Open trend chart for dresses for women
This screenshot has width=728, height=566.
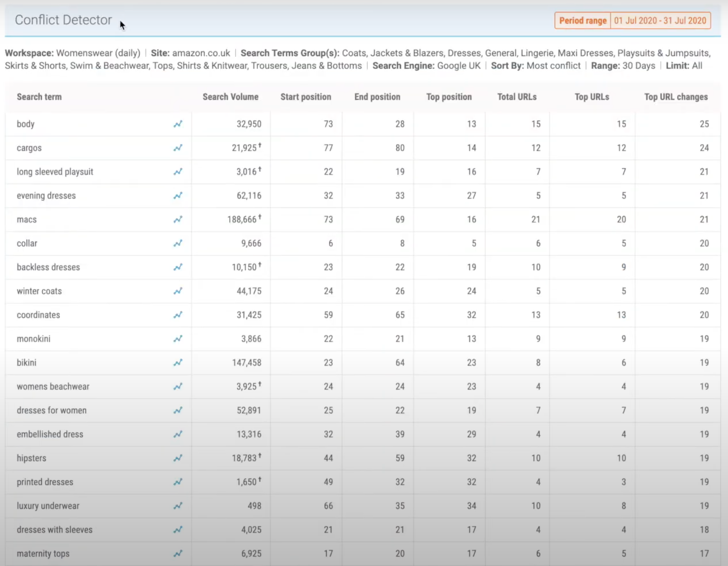point(178,410)
